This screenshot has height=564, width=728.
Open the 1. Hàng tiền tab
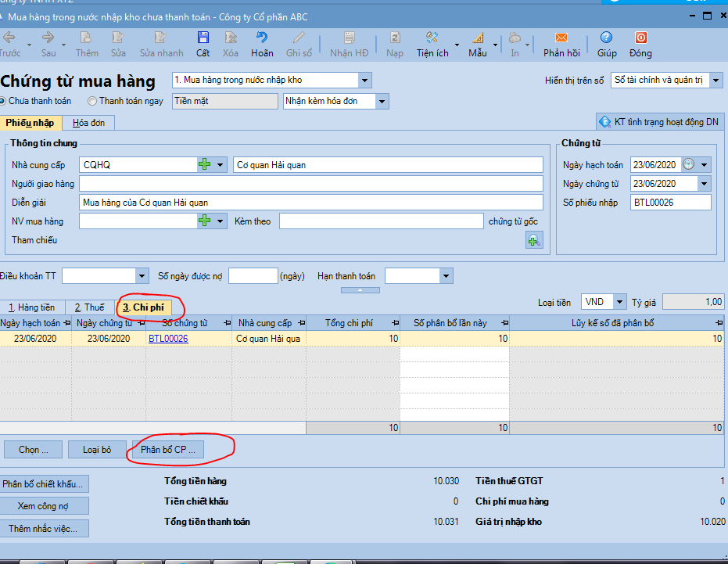coord(31,307)
